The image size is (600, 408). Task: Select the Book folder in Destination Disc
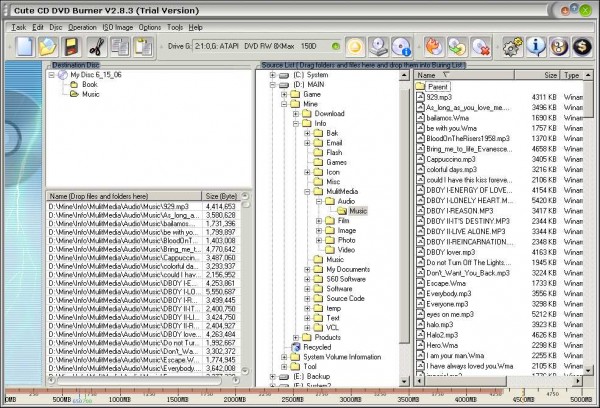pyautogui.click(x=89, y=85)
